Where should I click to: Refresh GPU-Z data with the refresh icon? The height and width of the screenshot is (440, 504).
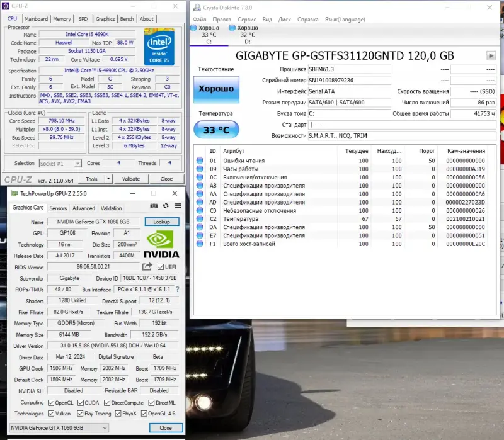coord(166,206)
